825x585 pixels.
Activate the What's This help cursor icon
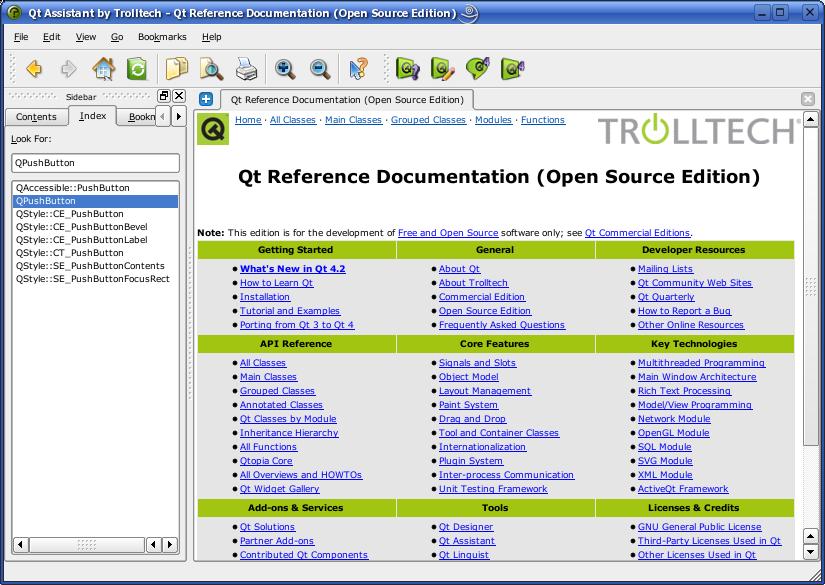pos(358,69)
